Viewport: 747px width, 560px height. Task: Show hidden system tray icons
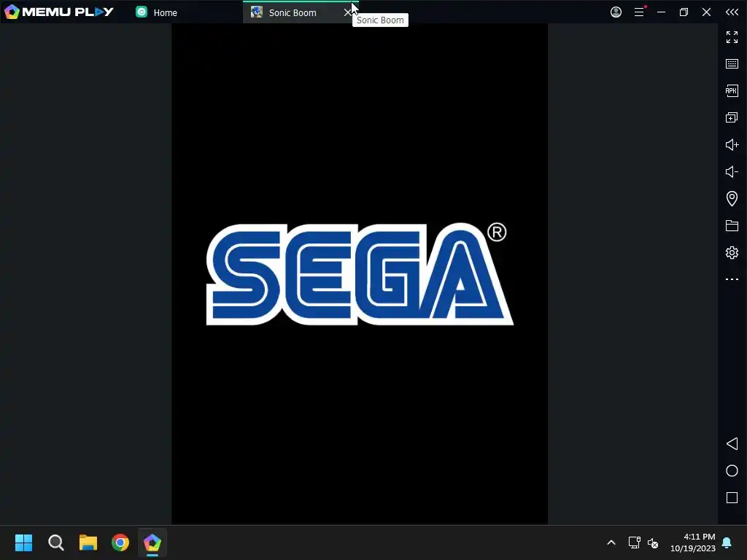coord(611,542)
